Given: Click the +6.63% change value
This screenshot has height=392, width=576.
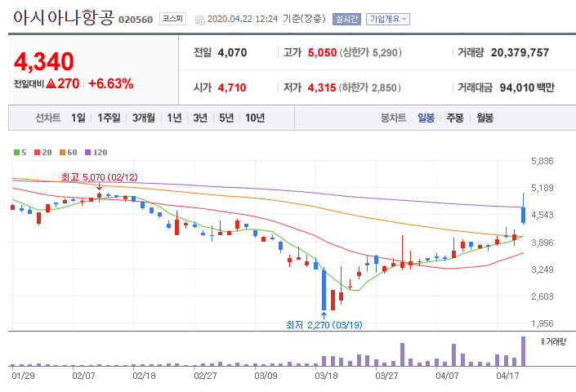Looking at the screenshot, I should 111,83.
